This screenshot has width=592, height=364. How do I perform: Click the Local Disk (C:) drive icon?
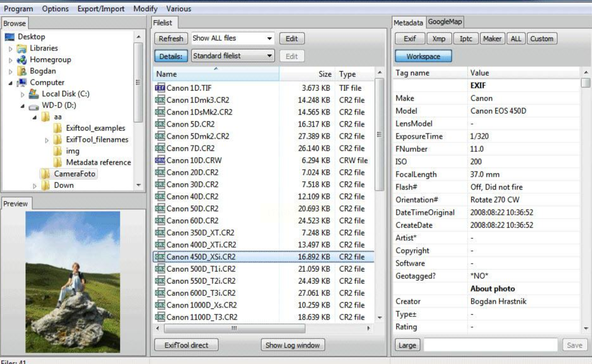(x=34, y=94)
